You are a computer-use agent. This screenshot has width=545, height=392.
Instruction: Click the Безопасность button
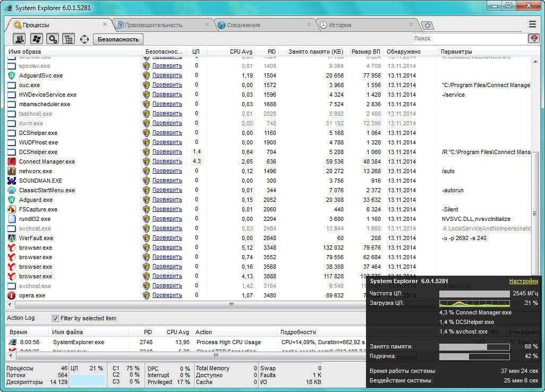tap(118, 39)
